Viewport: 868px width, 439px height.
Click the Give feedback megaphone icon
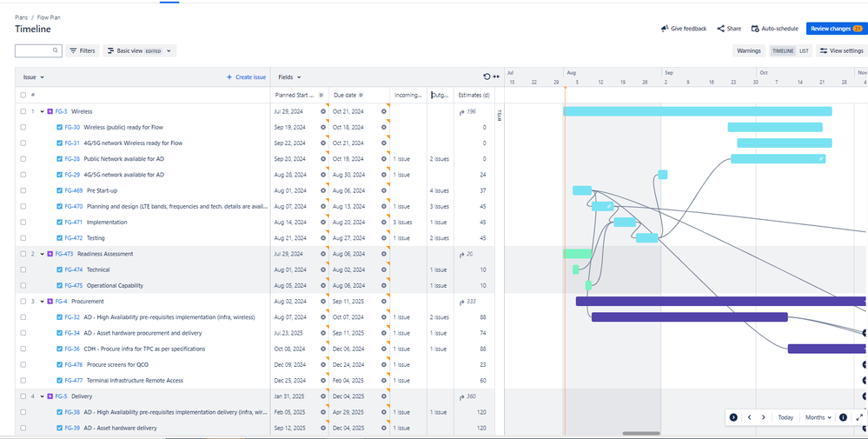pyautogui.click(x=665, y=29)
